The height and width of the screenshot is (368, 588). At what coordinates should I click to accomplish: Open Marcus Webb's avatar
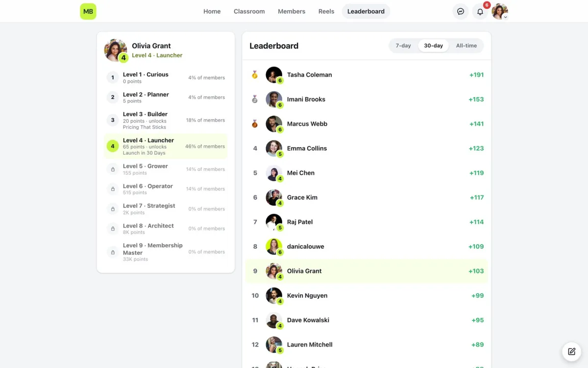pyautogui.click(x=274, y=124)
